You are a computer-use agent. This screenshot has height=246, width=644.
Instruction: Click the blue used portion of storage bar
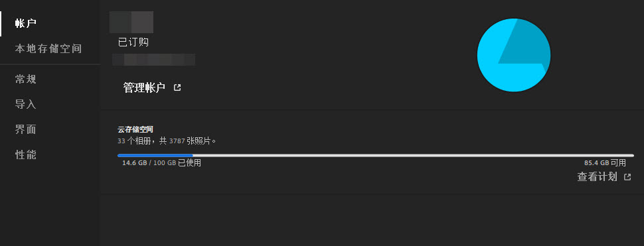coord(155,155)
